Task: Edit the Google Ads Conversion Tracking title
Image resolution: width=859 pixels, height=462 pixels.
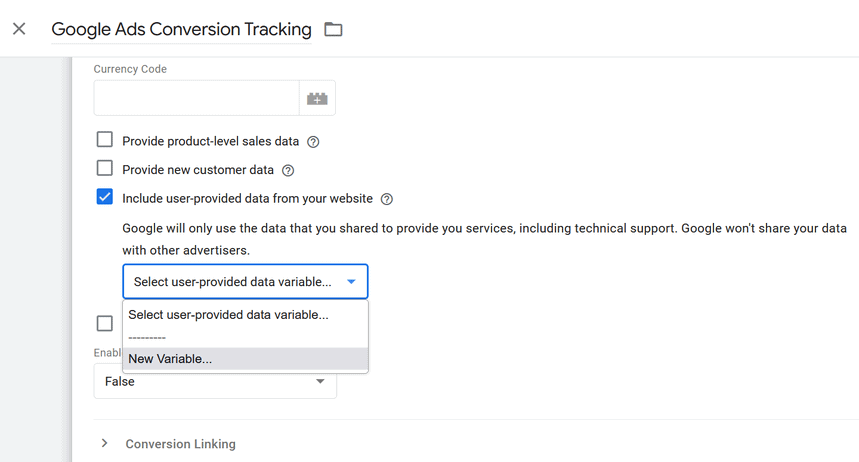Action: point(181,30)
